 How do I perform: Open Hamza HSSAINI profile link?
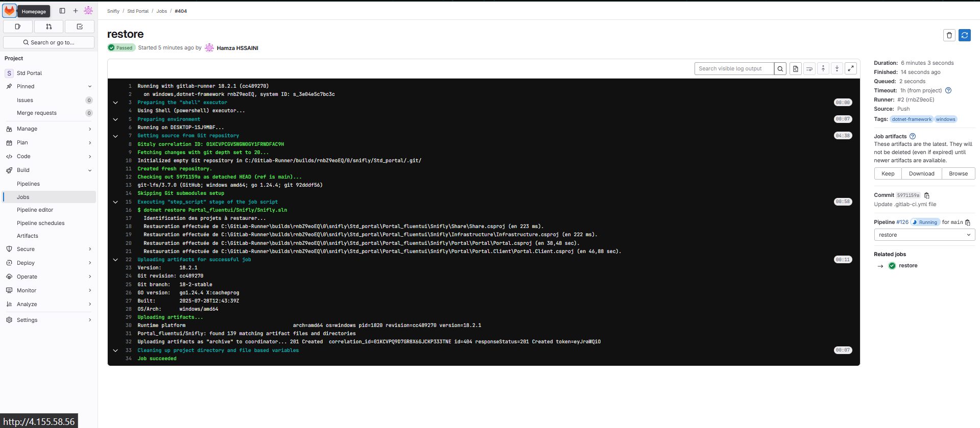(x=237, y=48)
